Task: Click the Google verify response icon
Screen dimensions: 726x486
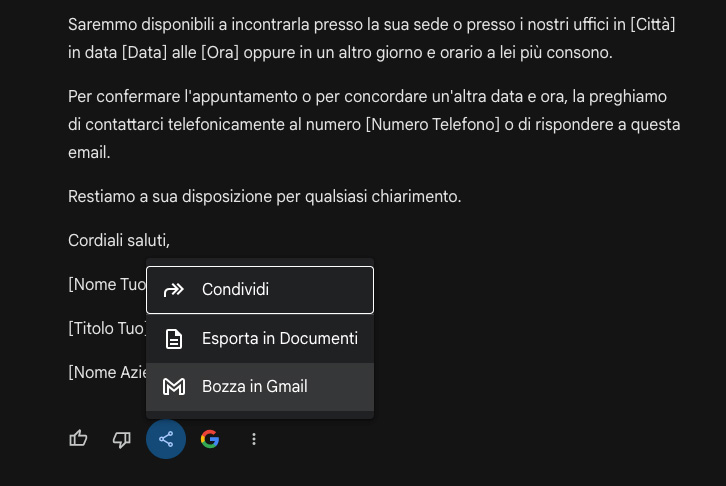Action: [209, 439]
